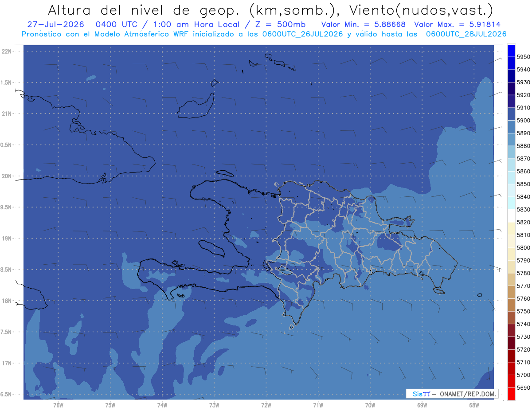Click the '76W' longitude label
The height and width of the screenshot is (411, 532).
pyautogui.click(x=58, y=405)
